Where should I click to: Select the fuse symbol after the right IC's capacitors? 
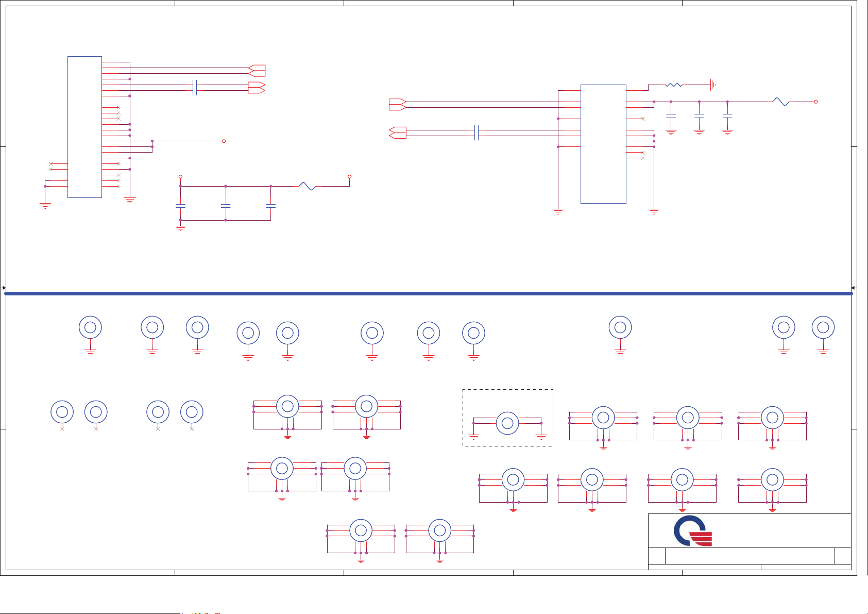tap(781, 102)
